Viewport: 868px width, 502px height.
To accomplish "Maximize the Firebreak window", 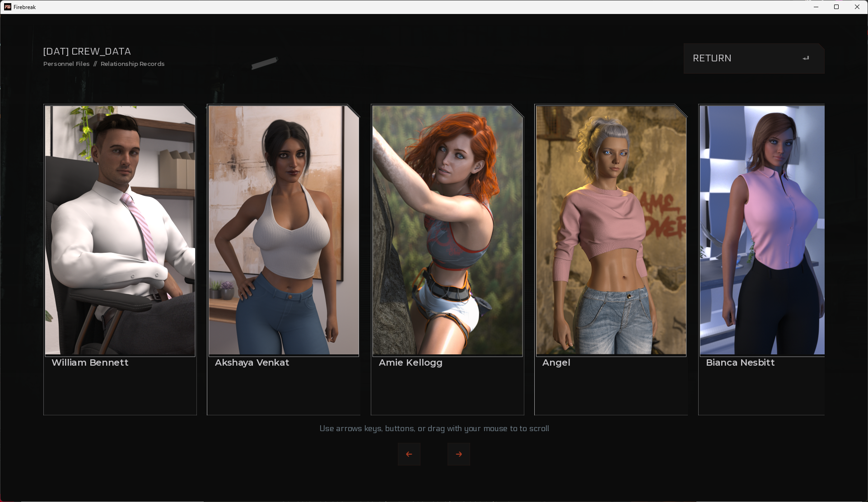I will tap(836, 7).
